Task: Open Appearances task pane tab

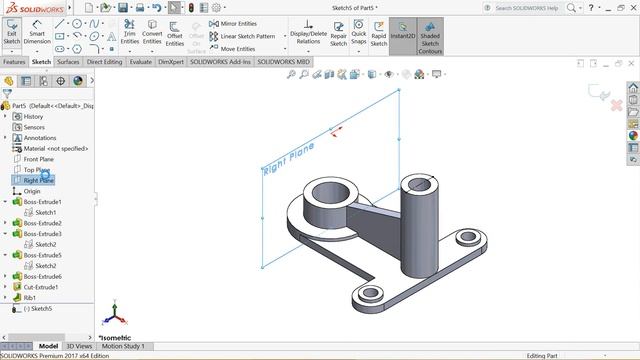Action: point(633,136)
